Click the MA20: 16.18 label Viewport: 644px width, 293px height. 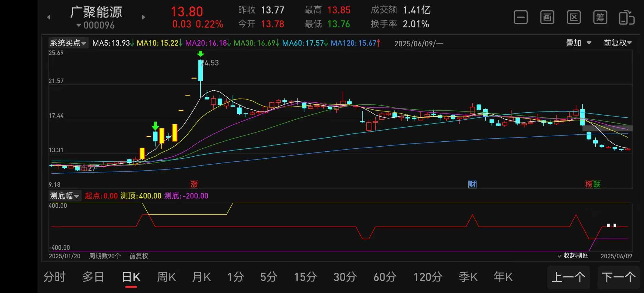click(x=208, y=43)
